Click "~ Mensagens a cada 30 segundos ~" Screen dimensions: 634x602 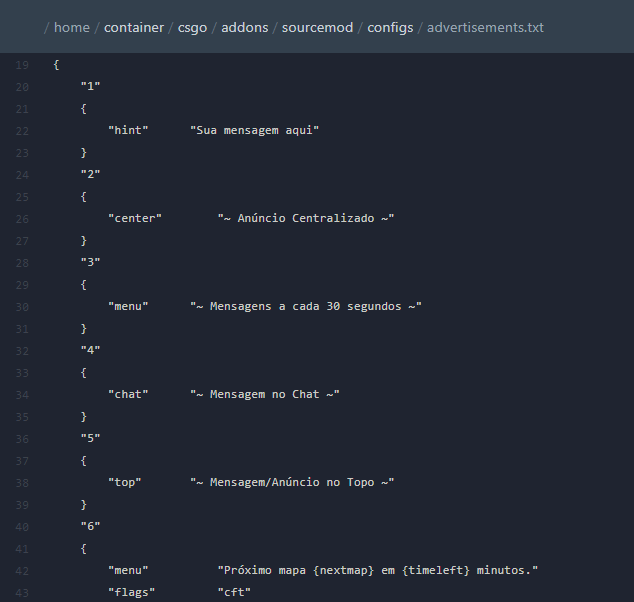[x=306, y=306]
